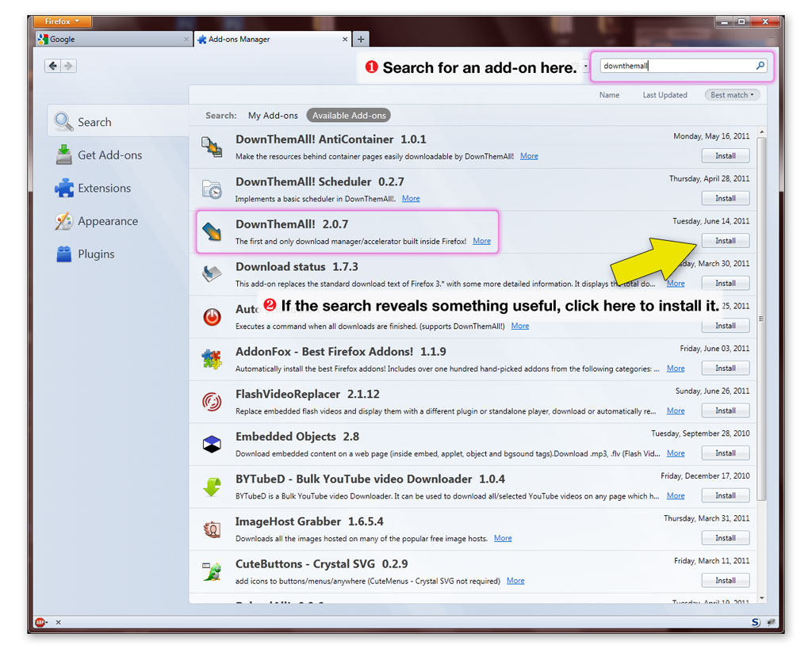
Task: Click the add-on search input field
Action: tap(677, 66)
